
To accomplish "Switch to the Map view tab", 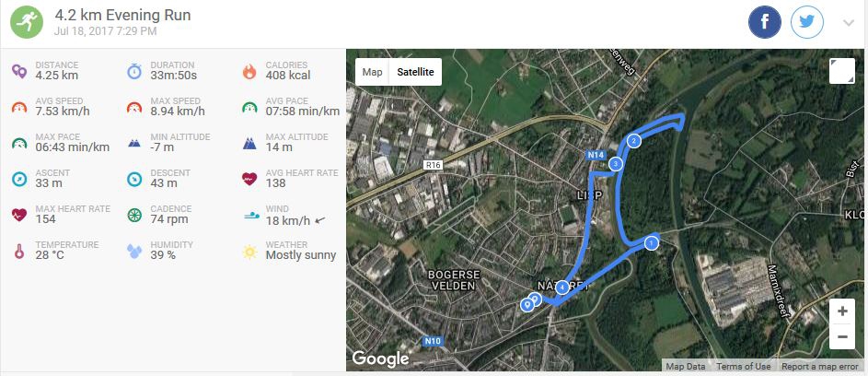I will 372,72.
